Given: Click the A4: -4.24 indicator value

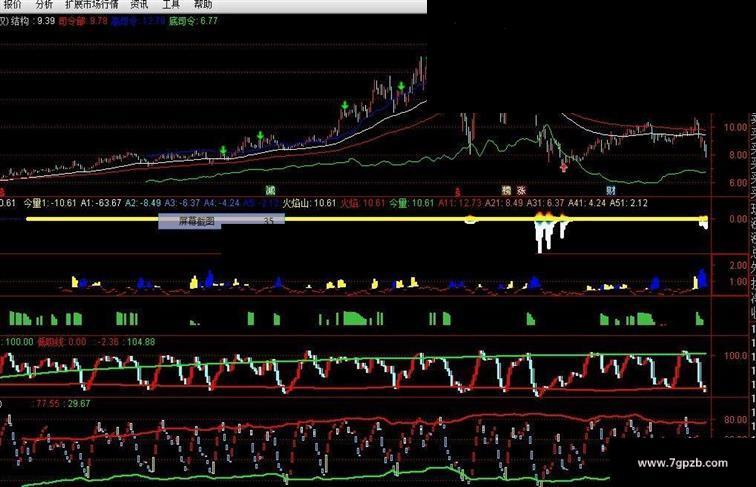Looking at the screenshot, I should 221,203.
